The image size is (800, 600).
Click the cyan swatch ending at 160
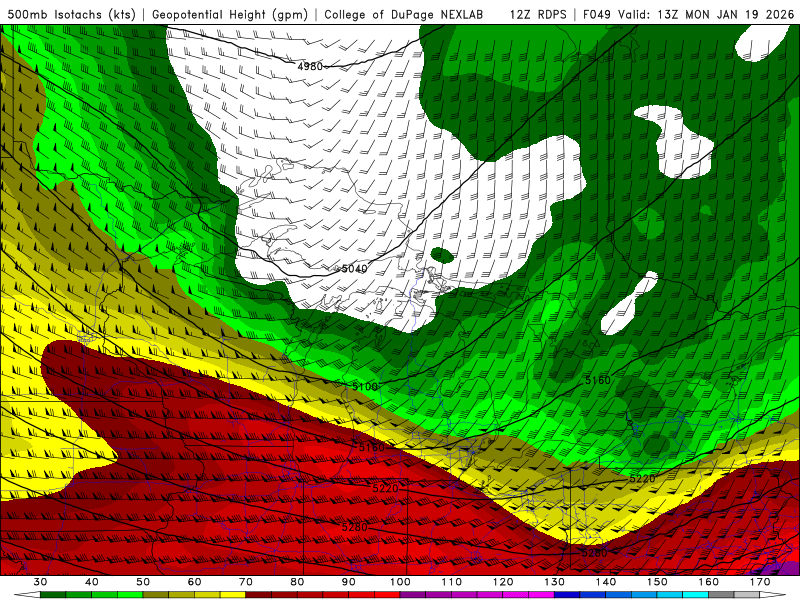(x=696, y=595)
